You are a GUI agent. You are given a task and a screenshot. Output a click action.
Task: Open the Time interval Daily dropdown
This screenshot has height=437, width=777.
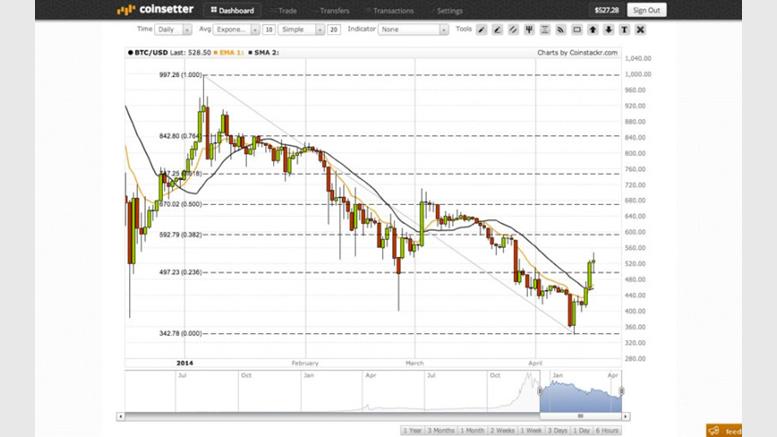point(173,30)
